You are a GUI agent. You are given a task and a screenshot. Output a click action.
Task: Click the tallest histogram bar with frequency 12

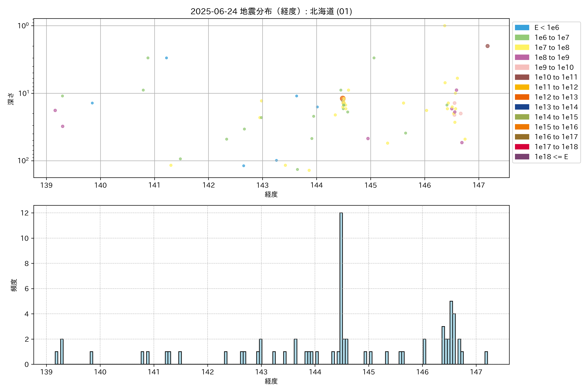pos(341,287)
